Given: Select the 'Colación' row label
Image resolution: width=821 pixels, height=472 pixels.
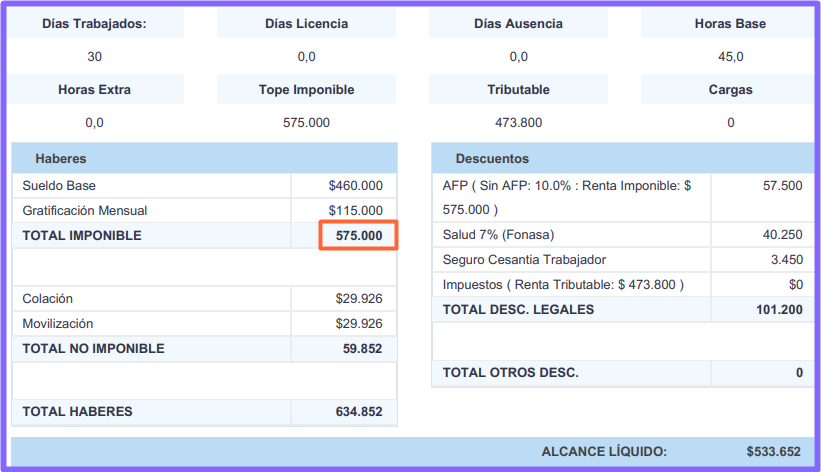Looking at the screenshot, I should (x=47, y=299).
